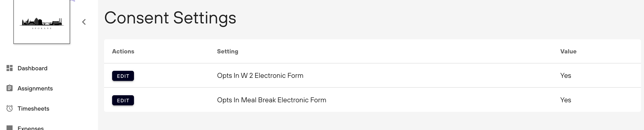Image resolution: width=644 pixels, height=130 pixels.
Task: Open the Dashboard menu item
Action: [32, 68]
